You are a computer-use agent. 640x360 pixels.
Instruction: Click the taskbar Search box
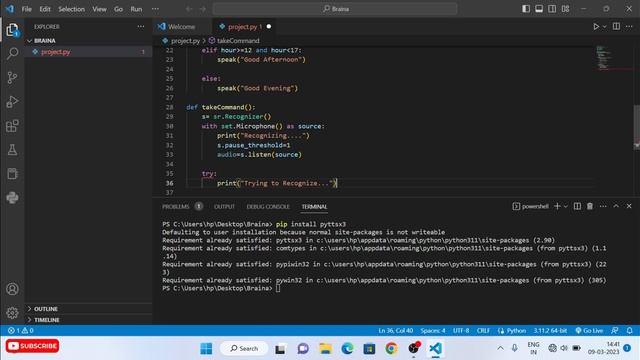244,349
